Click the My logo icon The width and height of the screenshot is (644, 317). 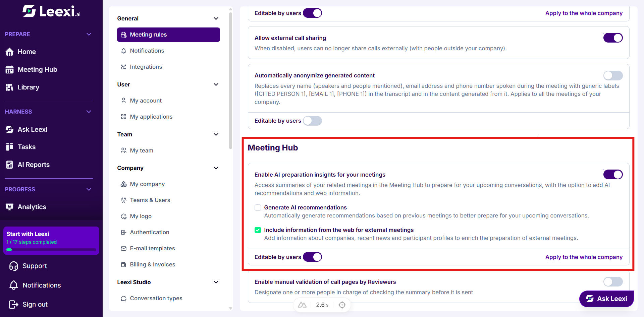(x=124, y=216)
